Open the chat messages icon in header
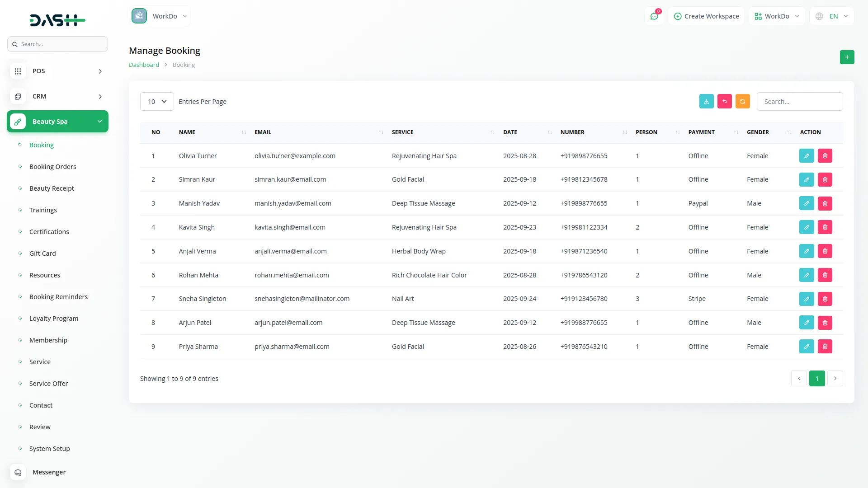Screen dimensions: 868x488 pos(654,16)
